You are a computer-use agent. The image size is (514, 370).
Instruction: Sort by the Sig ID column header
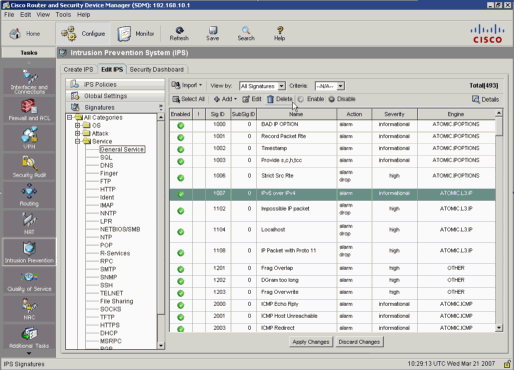(218, 114)
